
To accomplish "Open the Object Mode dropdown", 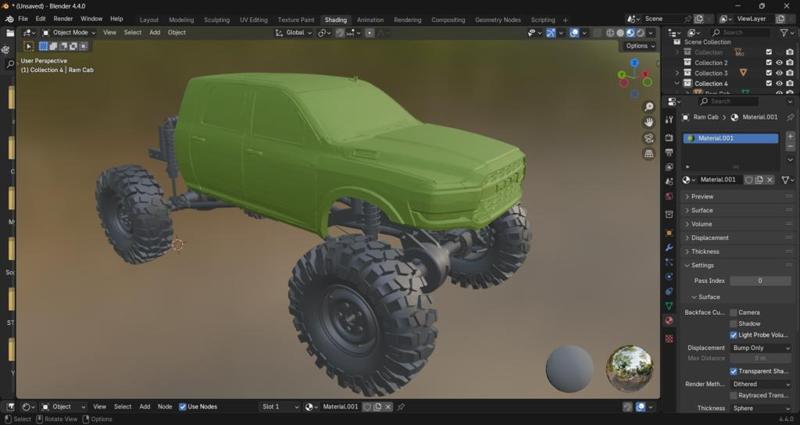I will tap(68, 33).
